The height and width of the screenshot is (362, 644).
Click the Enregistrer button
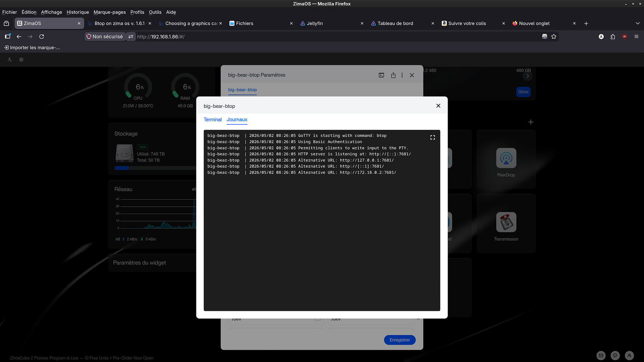[400, 340]
